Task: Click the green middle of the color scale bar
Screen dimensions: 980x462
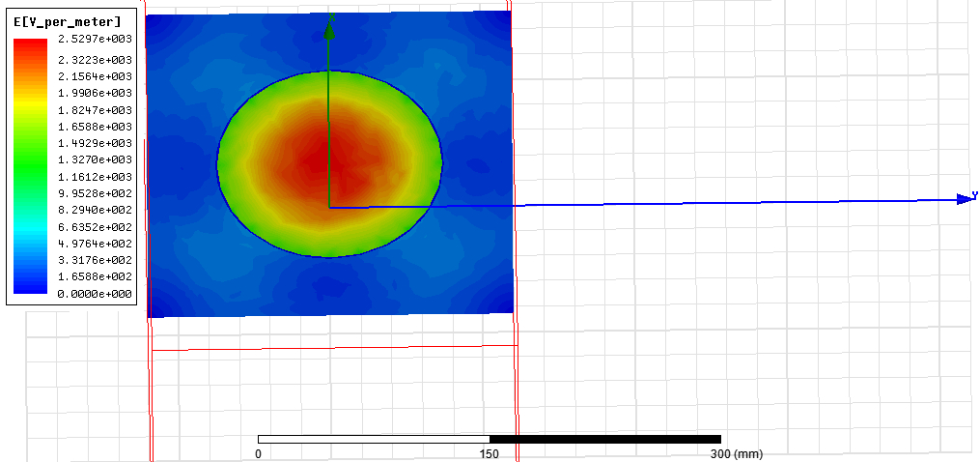Action: (x=31, y=166)
